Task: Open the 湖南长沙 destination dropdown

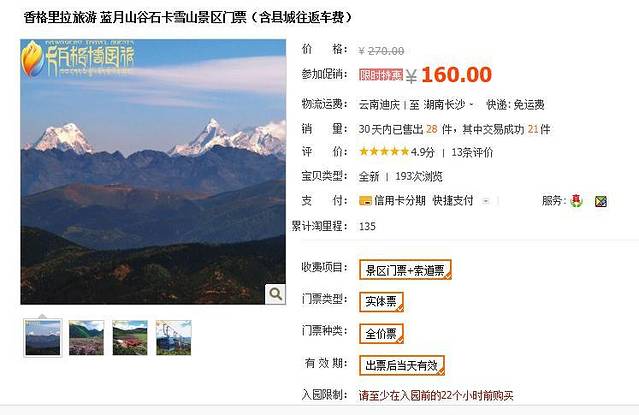Action: point(448,105)
